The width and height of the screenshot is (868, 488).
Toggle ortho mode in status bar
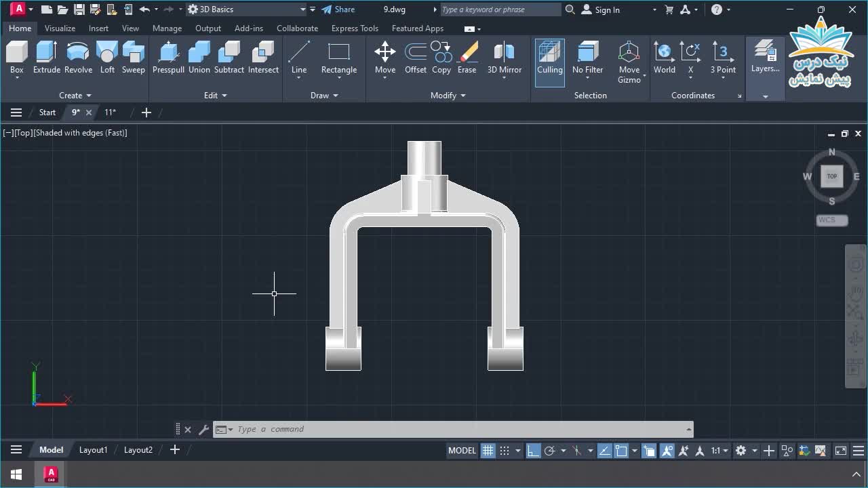coord(534,451)
